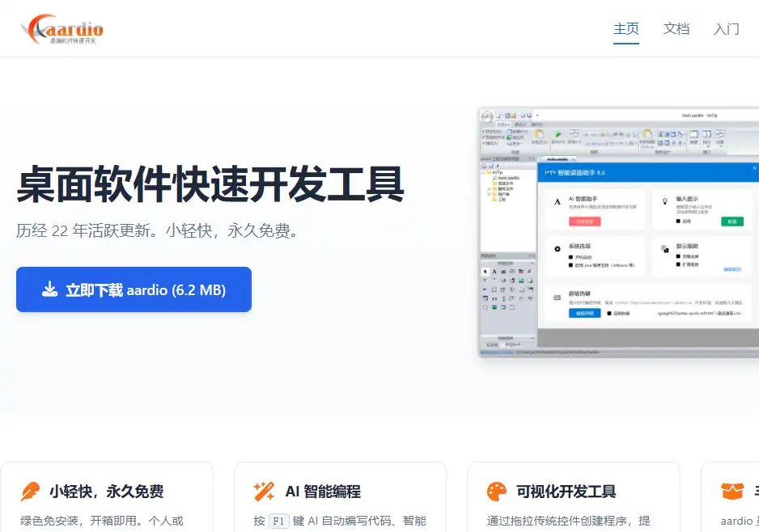Open the aardio IDE screenshot preview image
This screenshot has width=759, height=532.
(x=618, y=232)
